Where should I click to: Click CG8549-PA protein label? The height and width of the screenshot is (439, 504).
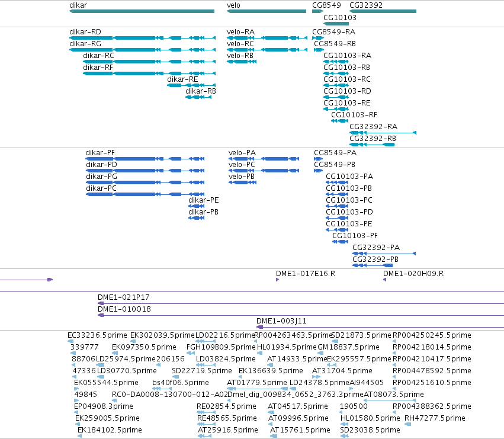[x=335, y=153]
